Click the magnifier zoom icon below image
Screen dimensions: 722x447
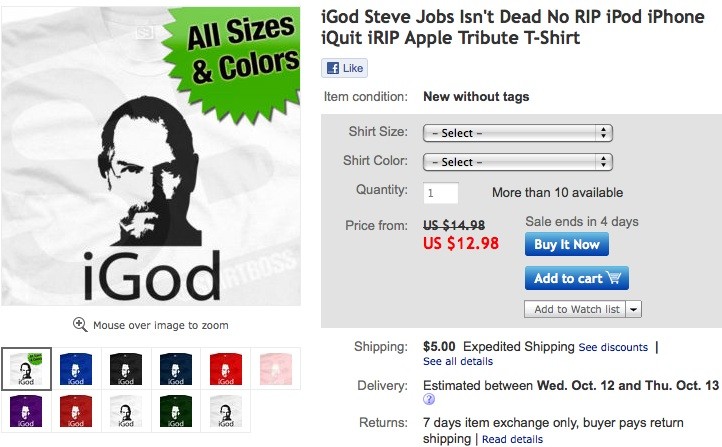tap(80, 325)
